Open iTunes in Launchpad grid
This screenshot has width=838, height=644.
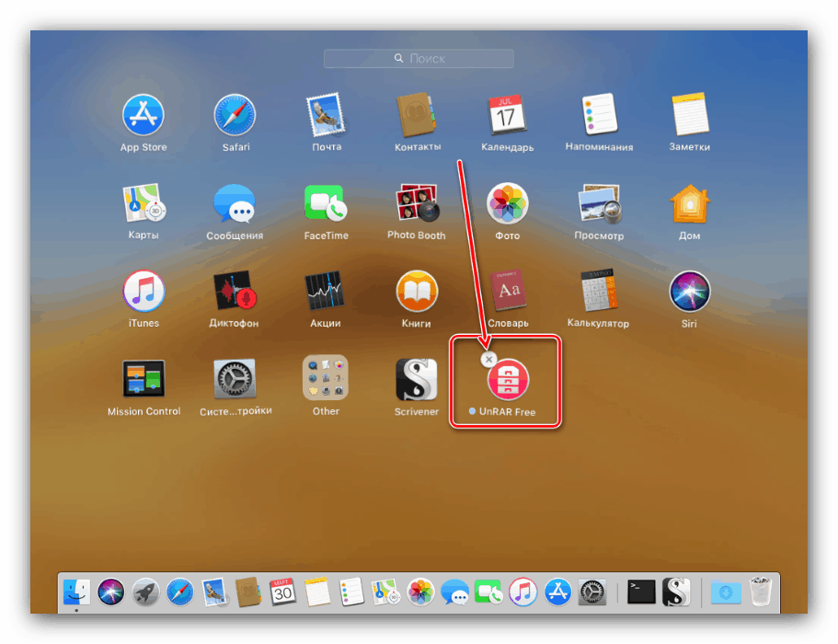point(143,291)
